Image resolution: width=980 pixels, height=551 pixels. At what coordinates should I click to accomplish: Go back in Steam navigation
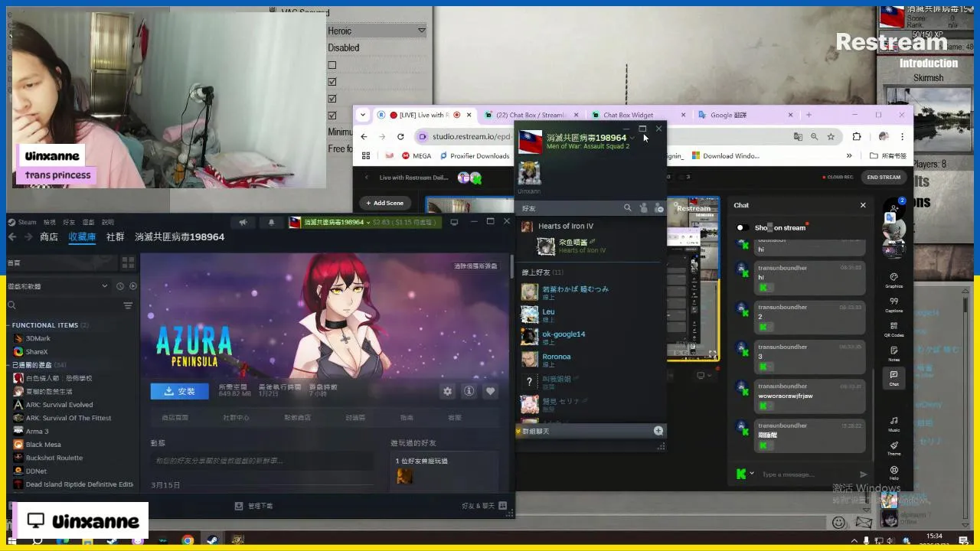12,237
